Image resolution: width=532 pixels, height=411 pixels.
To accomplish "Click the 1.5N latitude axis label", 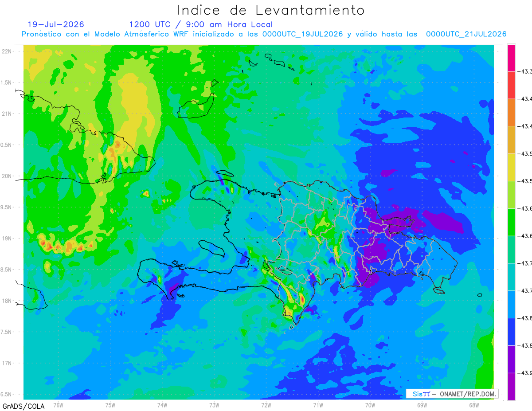I will [6, 82].
